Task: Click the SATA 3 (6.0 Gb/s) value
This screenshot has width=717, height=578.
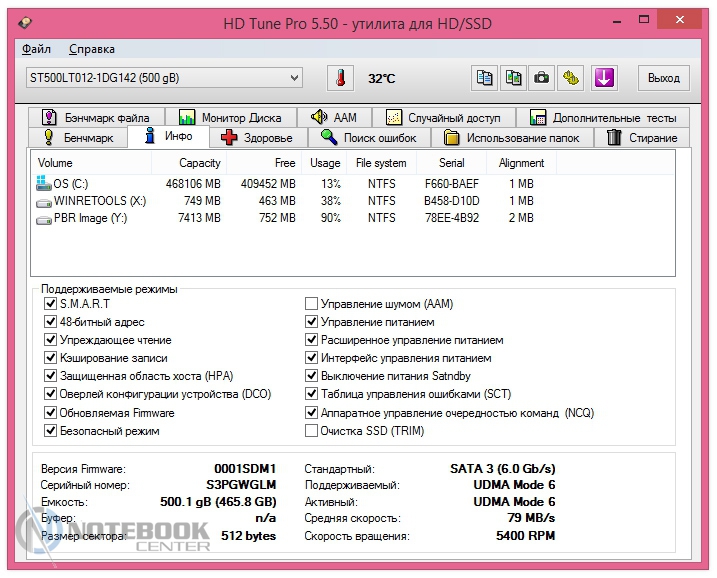Action: (x=503, y=469)
